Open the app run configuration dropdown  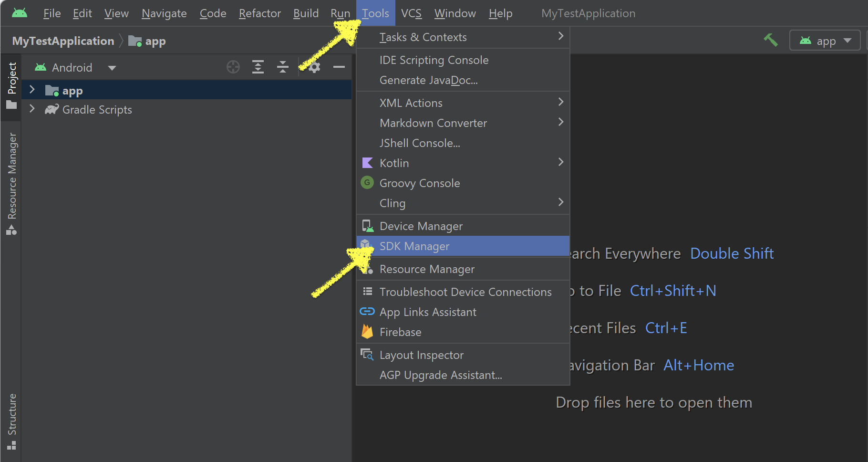click(825, 41)
